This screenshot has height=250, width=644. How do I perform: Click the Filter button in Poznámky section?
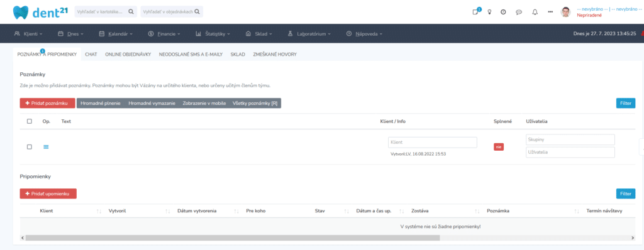[x=626, y=103]
